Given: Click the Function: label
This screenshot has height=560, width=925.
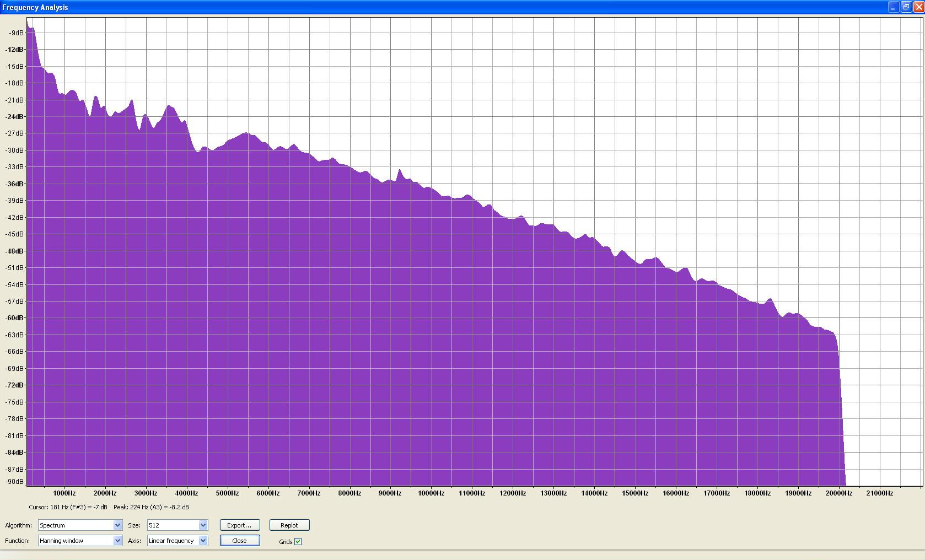Looking at the screenshot, I should coord(17,541).
